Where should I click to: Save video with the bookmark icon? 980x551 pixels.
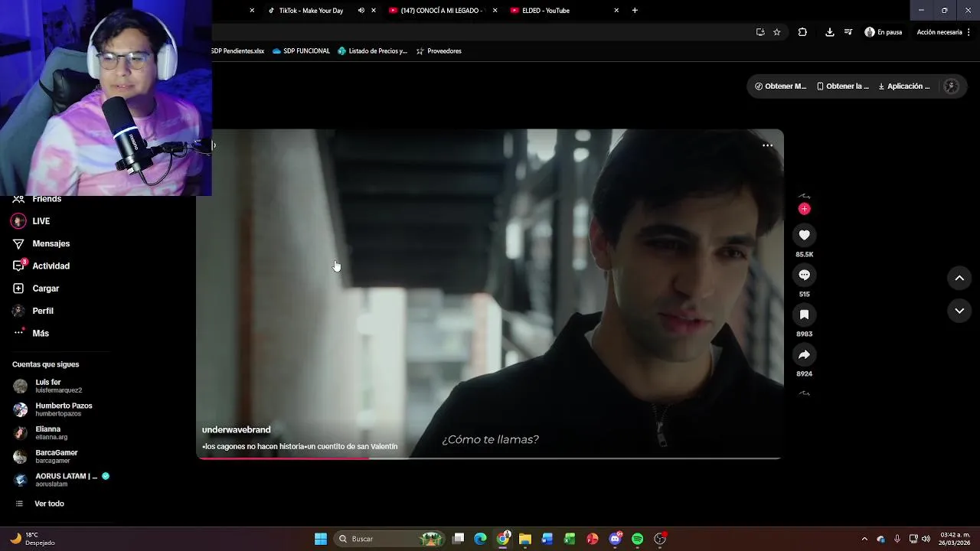click(x=804, y=315)
